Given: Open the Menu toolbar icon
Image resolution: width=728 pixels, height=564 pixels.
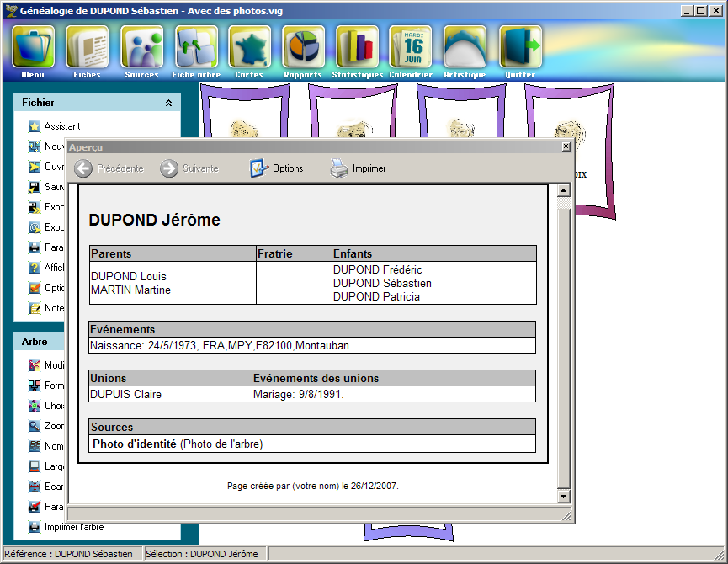Looking at the screenshot, I should [x=33, y=47].
